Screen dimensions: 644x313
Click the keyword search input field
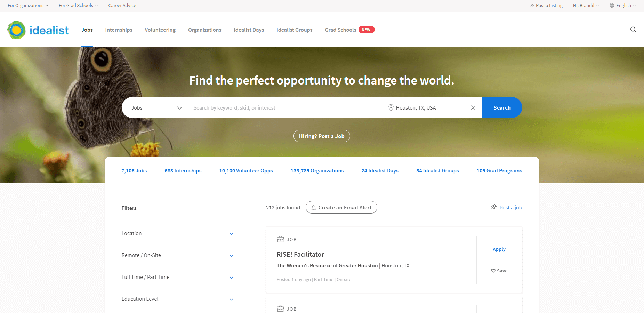tap(285, 107)
